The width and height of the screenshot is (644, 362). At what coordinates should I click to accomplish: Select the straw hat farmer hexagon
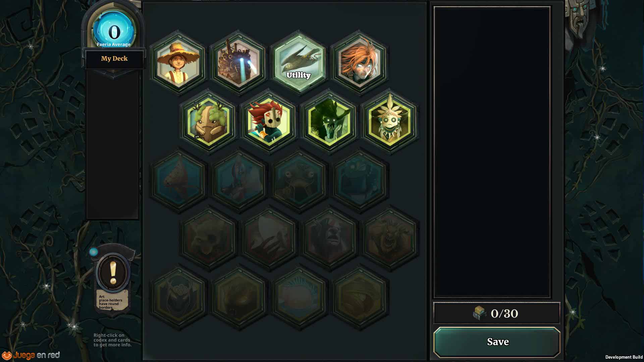click(x=178, y=63)
